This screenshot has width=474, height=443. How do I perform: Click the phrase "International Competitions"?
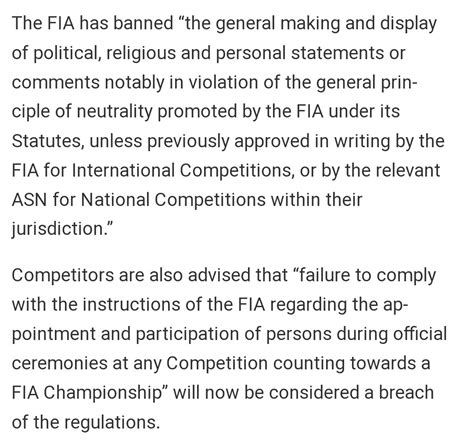tap(182, 170)
